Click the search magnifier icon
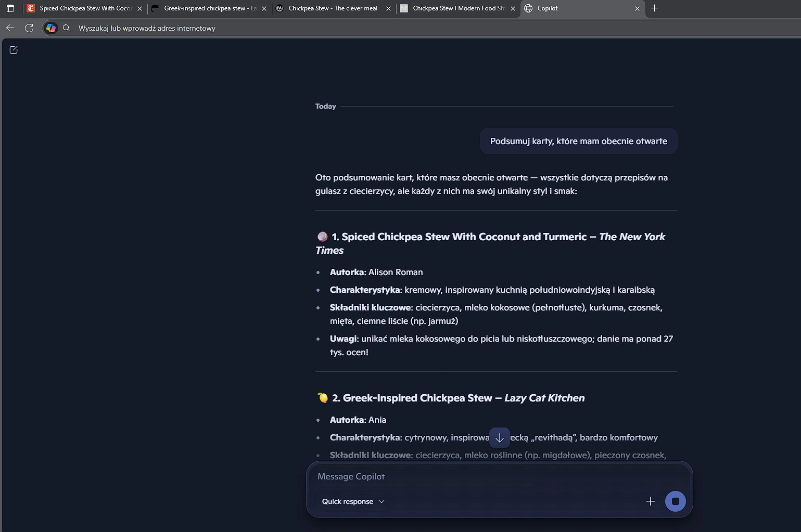 [x=67, y=28]
